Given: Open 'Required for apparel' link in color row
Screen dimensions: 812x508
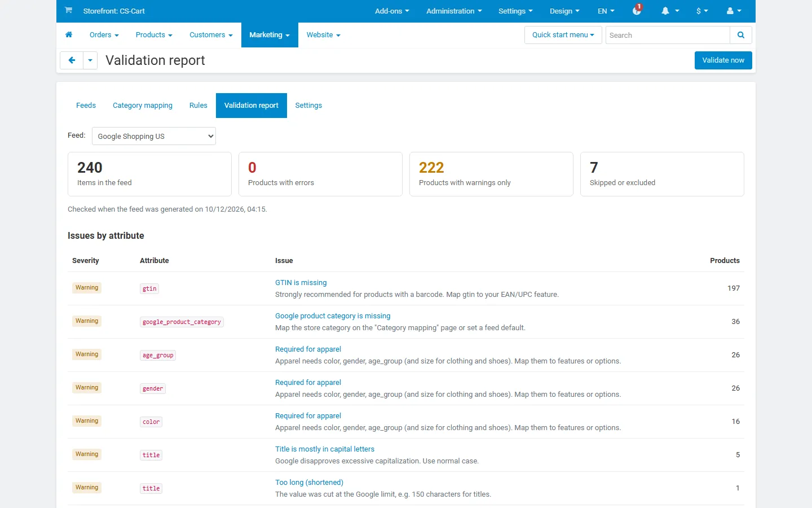Looking at the screenshot, I should 308,416.
